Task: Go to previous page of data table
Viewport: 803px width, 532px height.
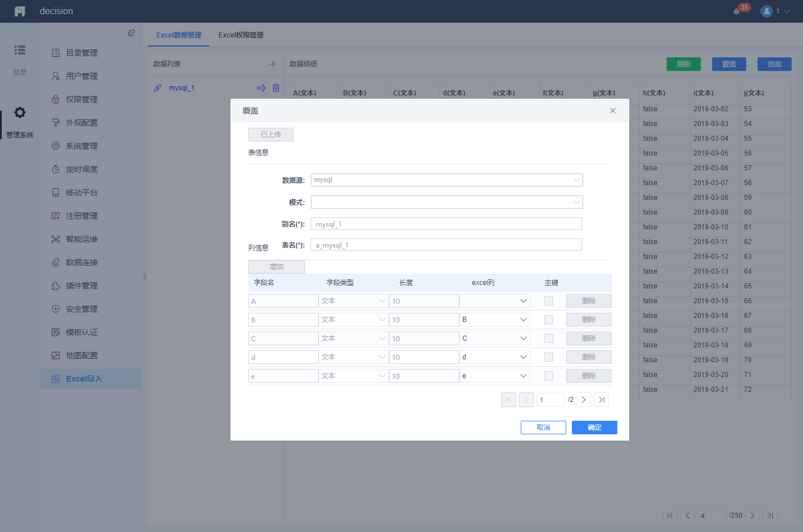Action: 688,516
